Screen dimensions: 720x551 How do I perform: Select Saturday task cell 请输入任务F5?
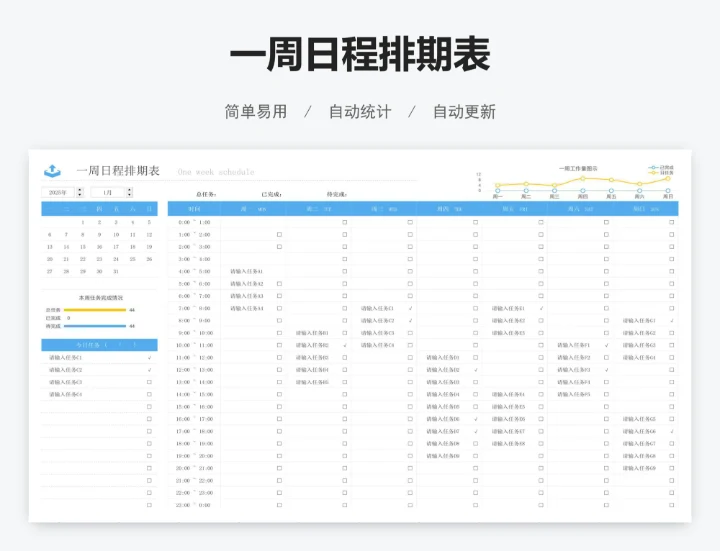coord(574,394)
